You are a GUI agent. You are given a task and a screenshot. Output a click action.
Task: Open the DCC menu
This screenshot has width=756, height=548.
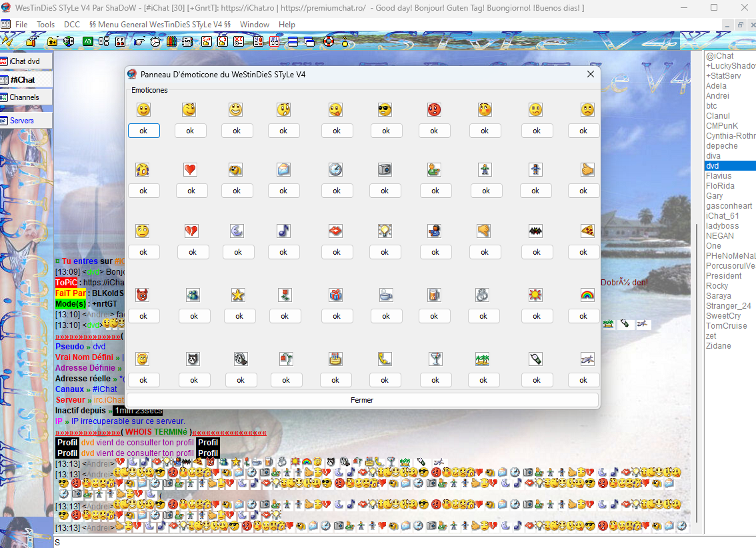click(x=72, y=25)
